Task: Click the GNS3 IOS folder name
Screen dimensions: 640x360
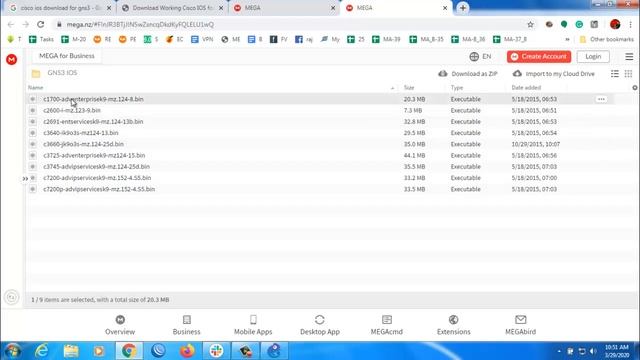Action: pos(62,73)
